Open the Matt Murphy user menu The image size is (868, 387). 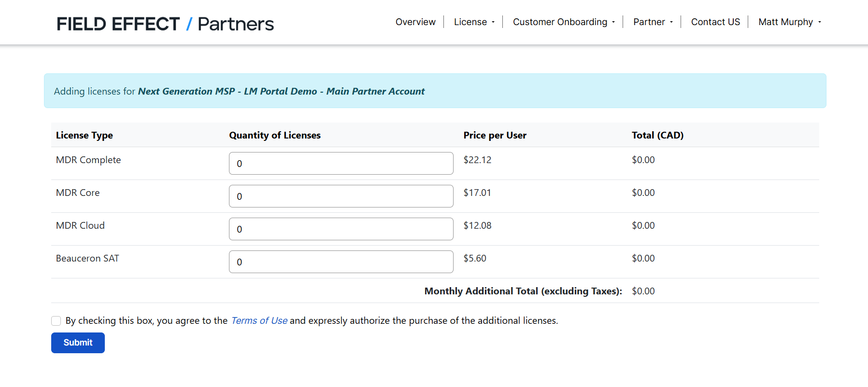click(790, 22)
